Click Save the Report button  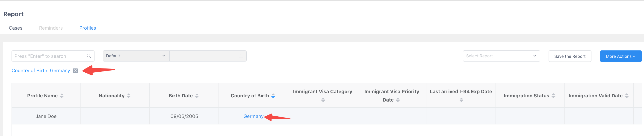click(570, 56)
